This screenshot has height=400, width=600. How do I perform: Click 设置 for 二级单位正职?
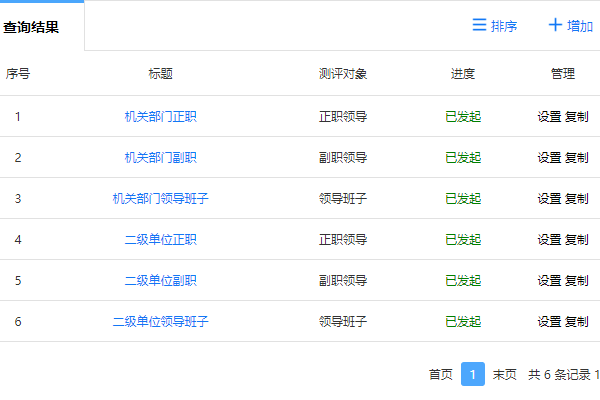(549, 239)
